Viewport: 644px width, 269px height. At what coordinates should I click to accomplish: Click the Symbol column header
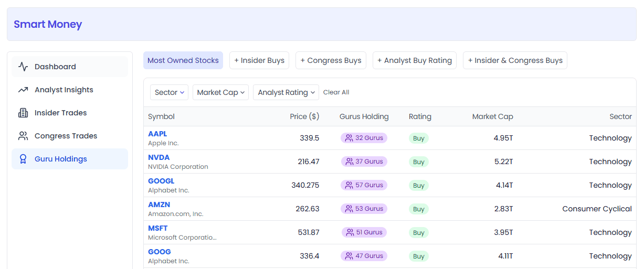tap(161, 116)
